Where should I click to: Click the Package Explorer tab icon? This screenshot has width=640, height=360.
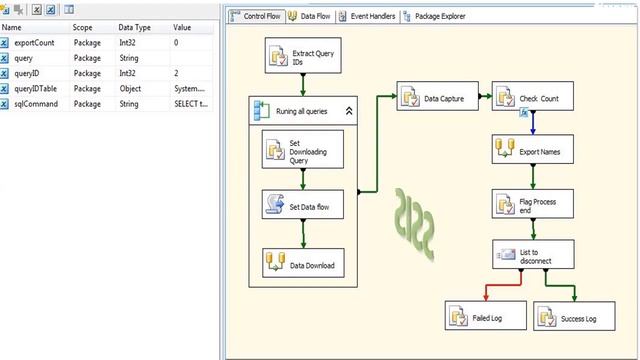coord(407,16)
